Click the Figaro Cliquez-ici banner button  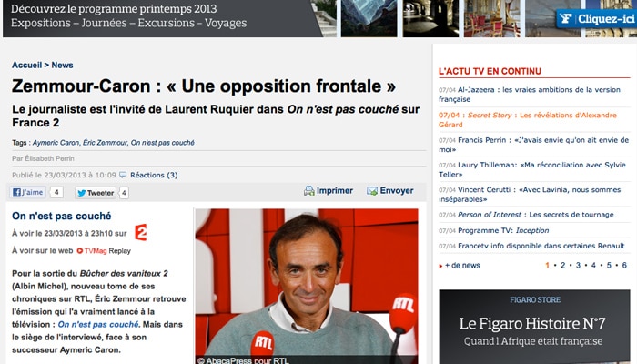pos(596,19)
